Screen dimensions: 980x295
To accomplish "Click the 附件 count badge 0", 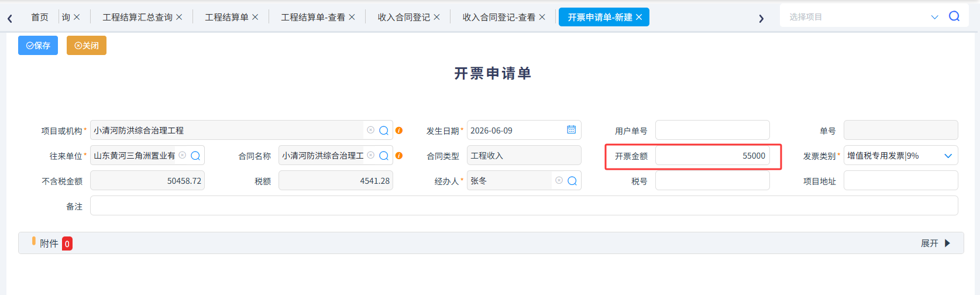I will pyautogui.click(x=67, y=243).
